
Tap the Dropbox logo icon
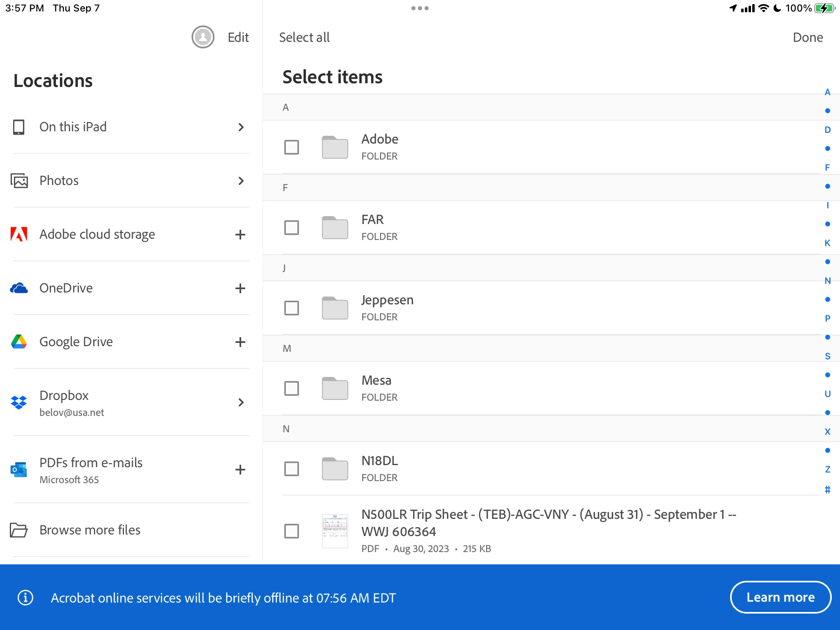(x=19, y=402)
